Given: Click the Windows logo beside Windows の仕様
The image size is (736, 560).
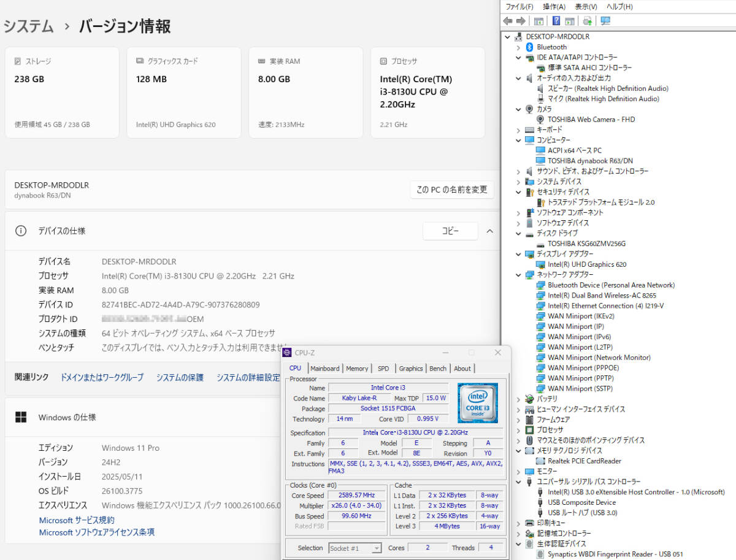Looking at the screenshot, I should coord(21,417).
